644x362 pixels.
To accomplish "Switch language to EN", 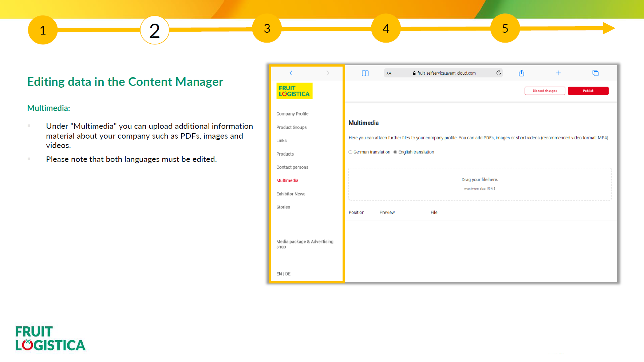I will [x=279, y=274].
